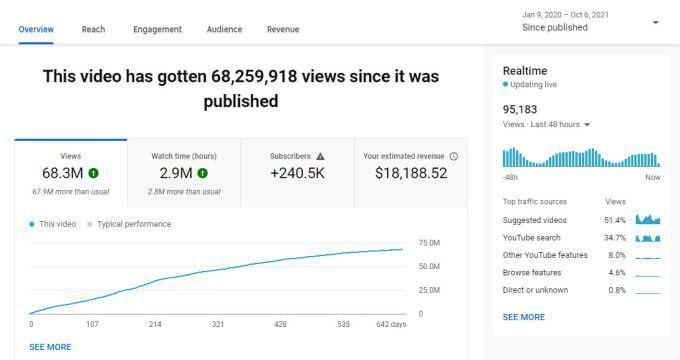Click the +240.5K subscribers value
Image resolution: width=680 pixels, height=360 pixels.
(x=298, y=173)
